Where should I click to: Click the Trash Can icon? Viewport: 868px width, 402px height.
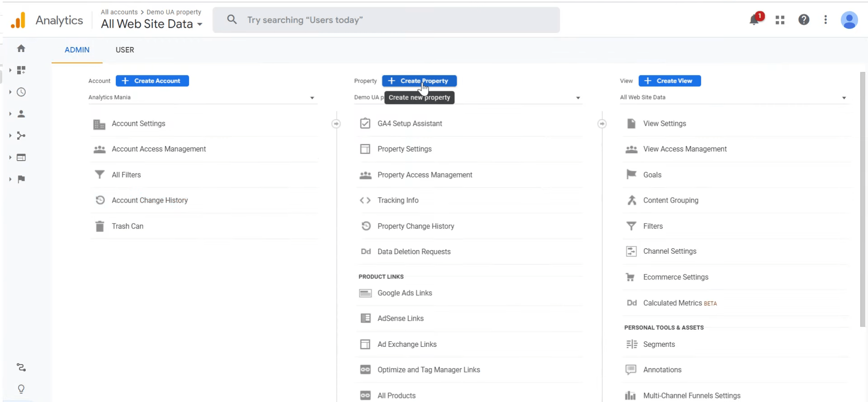pos(100,226)
